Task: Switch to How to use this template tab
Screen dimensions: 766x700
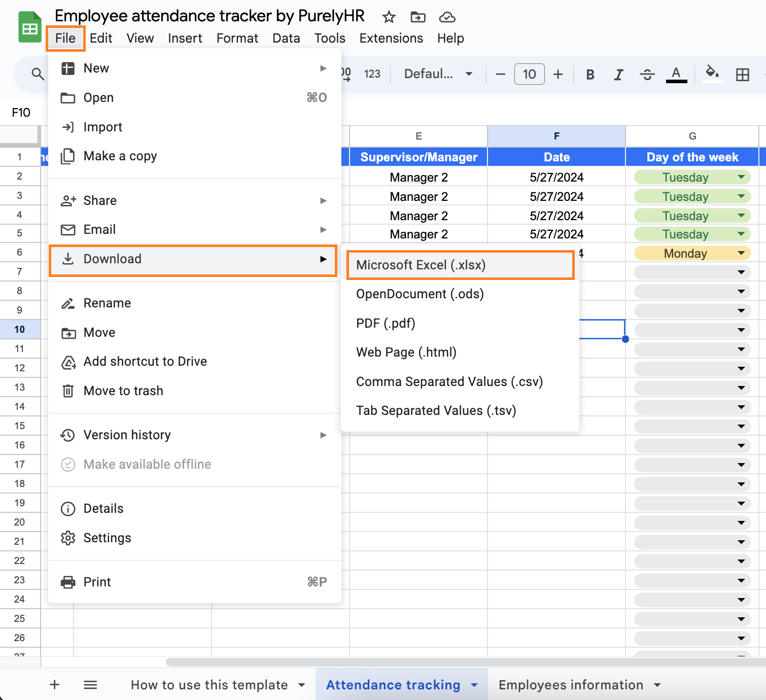Action: (210, 685)
